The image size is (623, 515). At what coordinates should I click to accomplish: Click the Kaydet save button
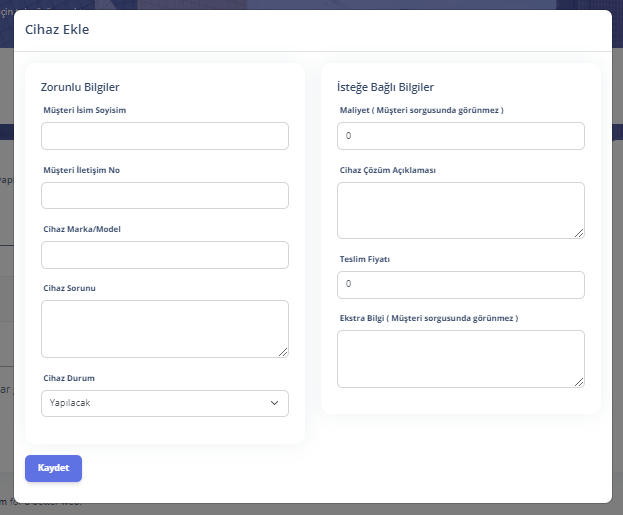point(53,468)
